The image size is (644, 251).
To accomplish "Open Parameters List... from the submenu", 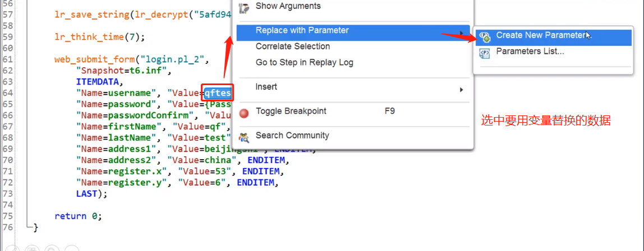I will 530,52.
